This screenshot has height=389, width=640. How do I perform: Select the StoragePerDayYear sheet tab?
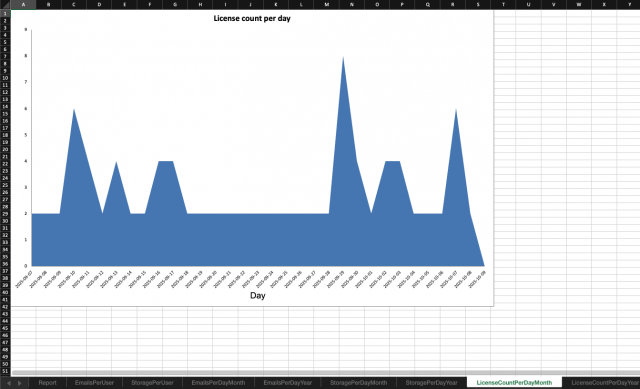(x=431, y=383)
